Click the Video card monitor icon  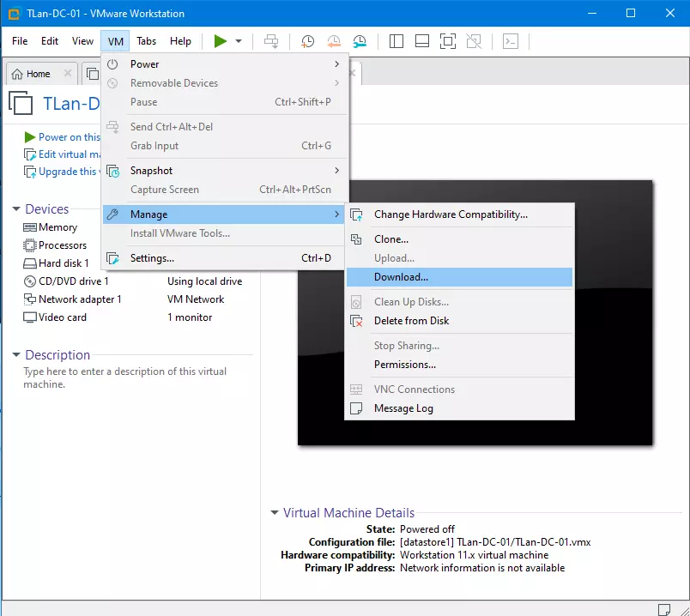30,317
